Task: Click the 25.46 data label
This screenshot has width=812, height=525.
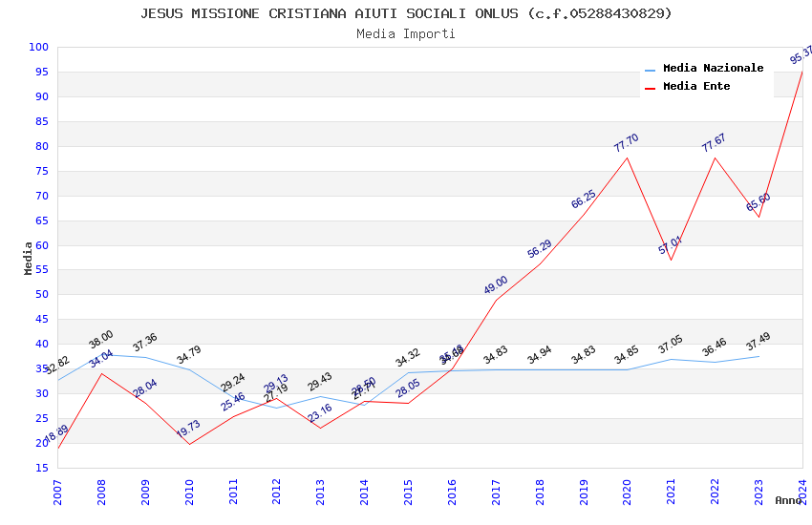Action: pyautogui.click(x=232, y=402)
